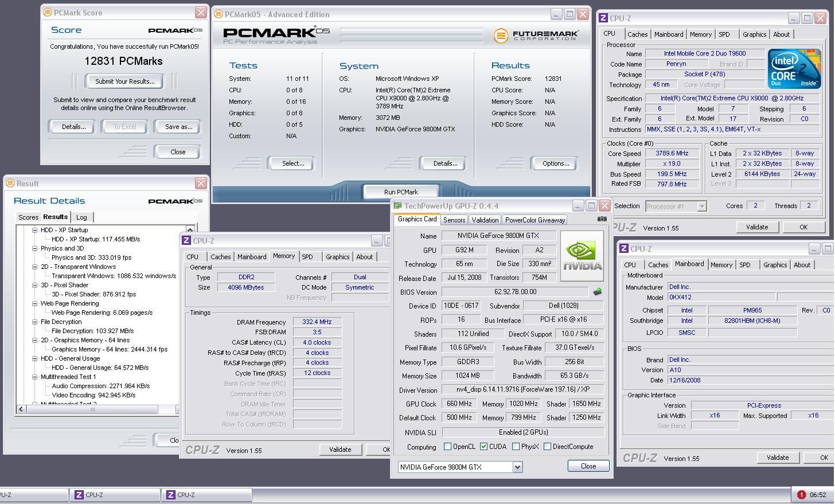Collapse the Multithreaded Test 1 node
The height and width of the screenshot is (504, 835).
click(x=34, y=377)
